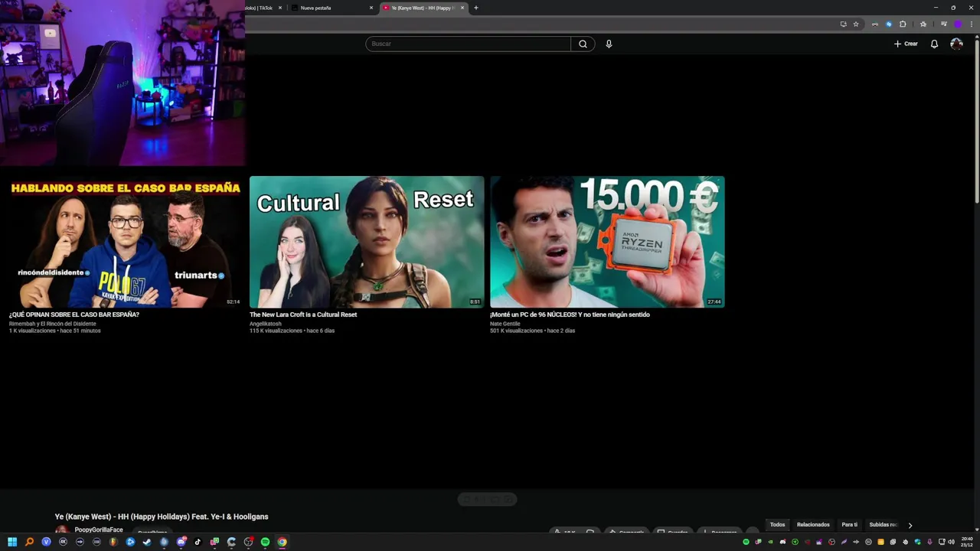Close the TikTok tab
Image resolution: width=980 pixels, height=551 pixels.
280,8
